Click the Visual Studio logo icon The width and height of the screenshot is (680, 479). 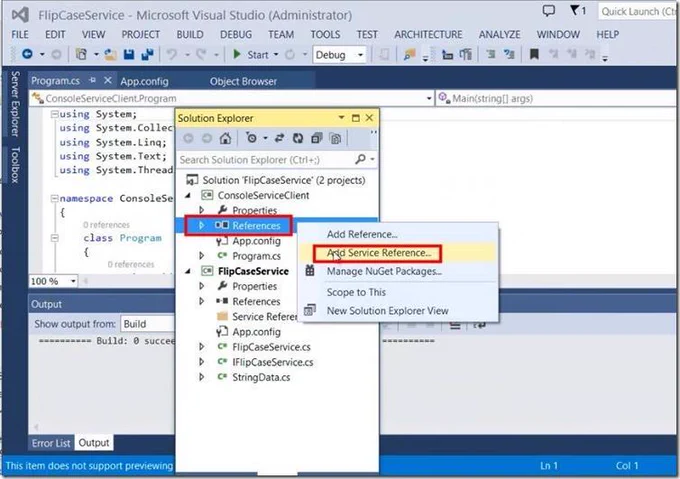click(x=20, y=15)
